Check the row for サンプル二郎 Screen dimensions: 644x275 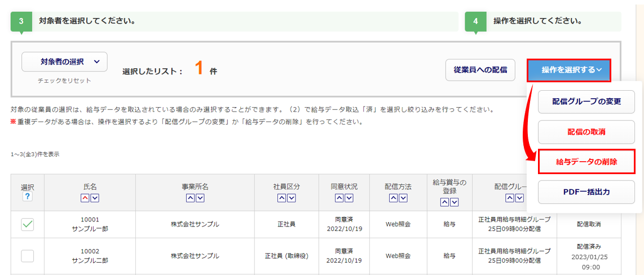tap(28, 256)
